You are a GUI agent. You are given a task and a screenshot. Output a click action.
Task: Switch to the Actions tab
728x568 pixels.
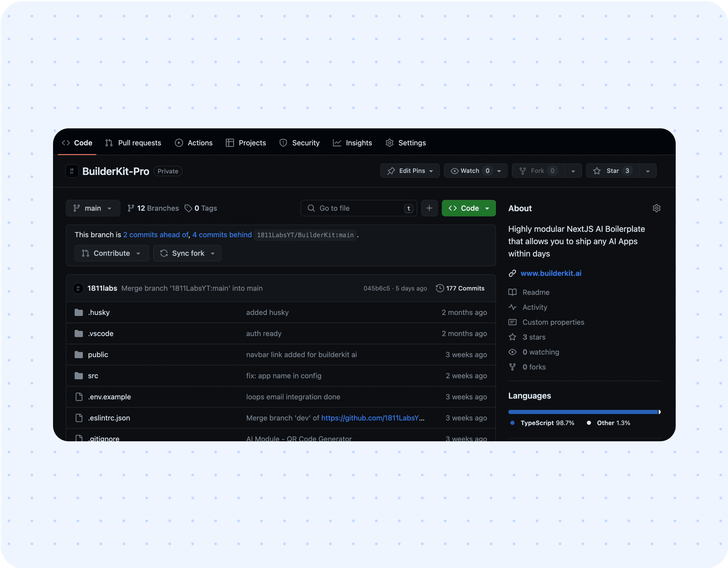point(194,143)
